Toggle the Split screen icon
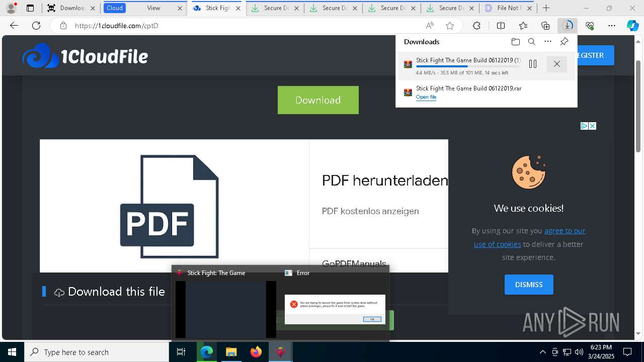This screenshot has height=362, width=644. pyautogui.click(x=501, y=26)
